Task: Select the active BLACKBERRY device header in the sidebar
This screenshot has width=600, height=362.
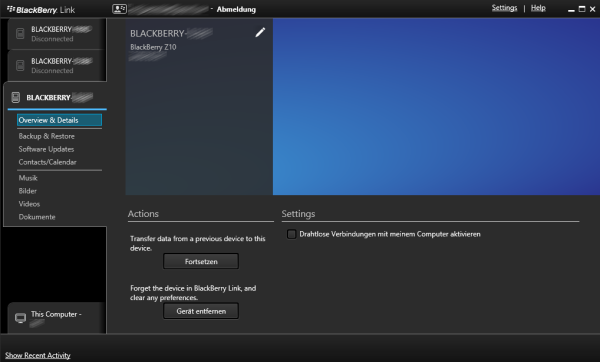Action: coord(56,98)
